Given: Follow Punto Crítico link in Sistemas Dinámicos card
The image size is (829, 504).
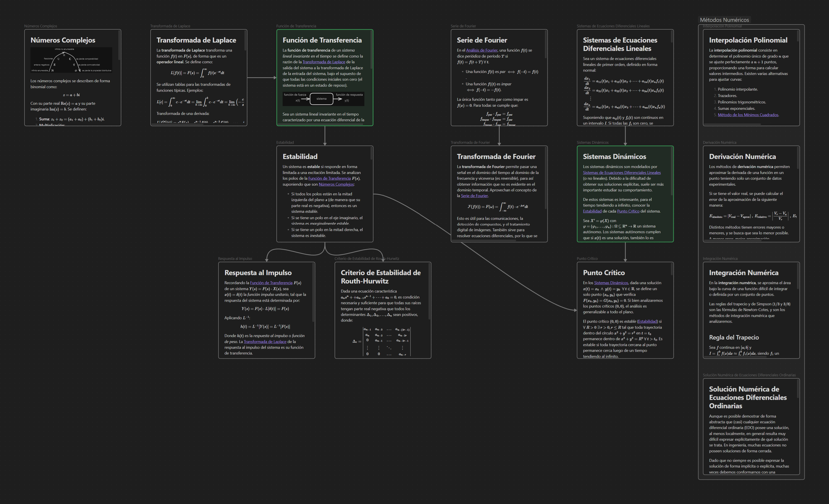Looking at the screenshot, I should [628, 211].
